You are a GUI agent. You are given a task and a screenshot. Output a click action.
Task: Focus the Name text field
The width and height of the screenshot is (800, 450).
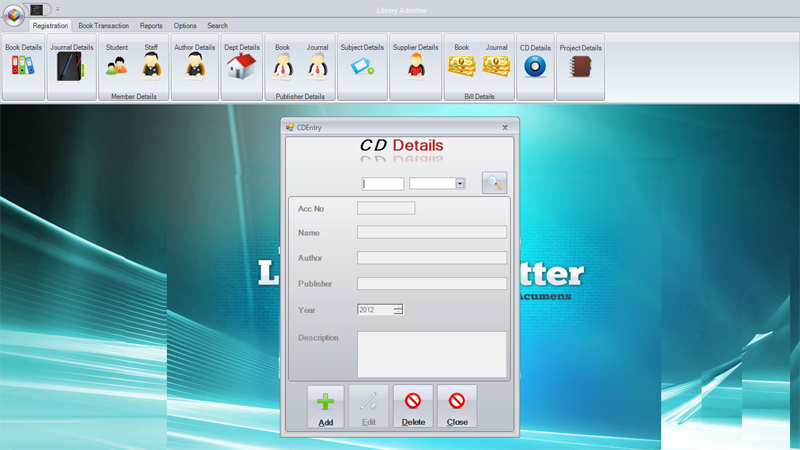[x=432, y=232]
